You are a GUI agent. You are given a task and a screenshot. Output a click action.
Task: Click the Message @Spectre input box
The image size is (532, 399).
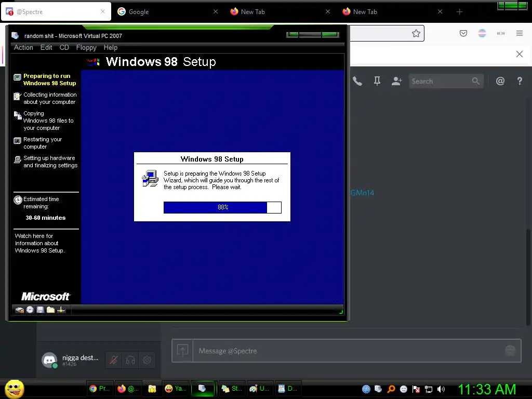347,351
